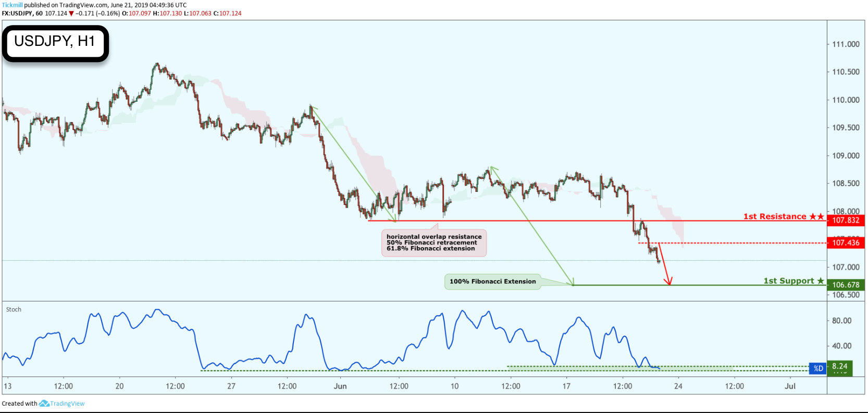Click the 'Jun' date axis label
The image size is (868, 413).
point(340,386)
